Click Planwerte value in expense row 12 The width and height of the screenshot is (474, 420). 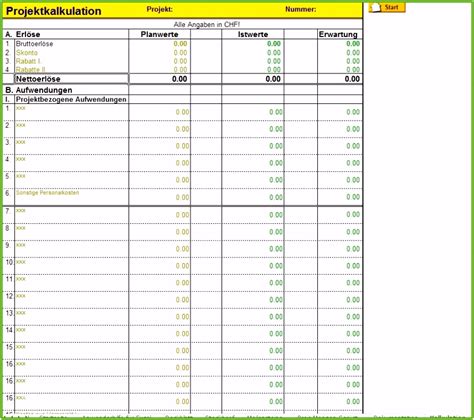tap(182, 300)
